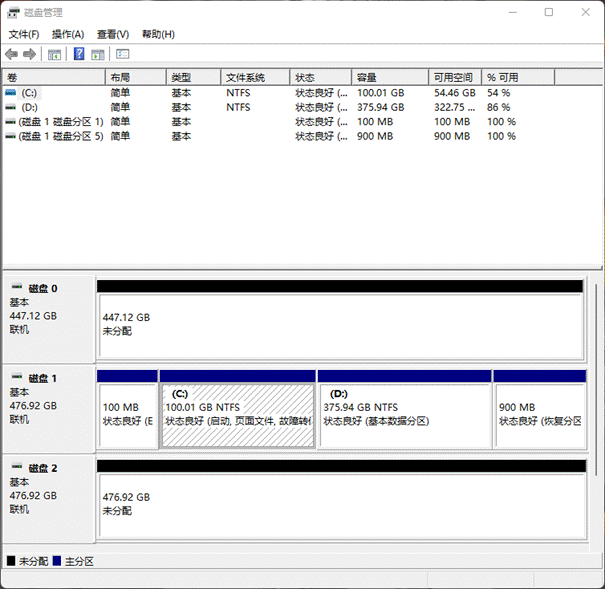Toggle the show/hide console tree icon
The height and width of the screenshot is (589, 605).
click(54, 54)
